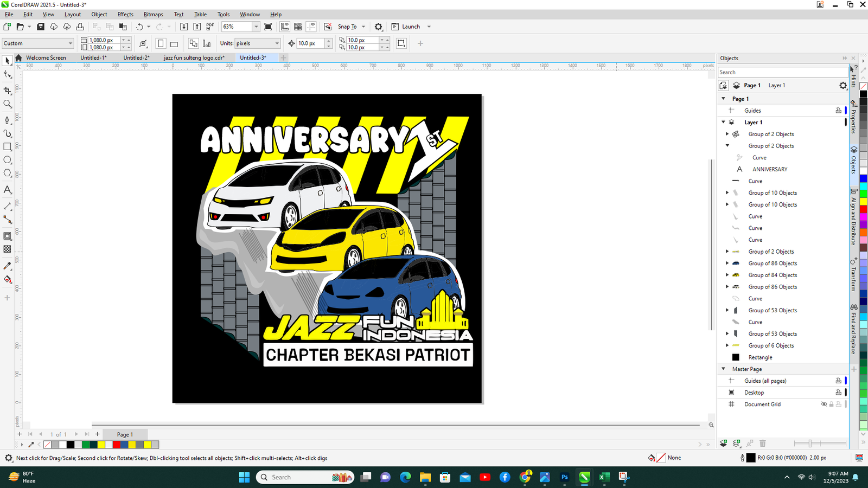This screenshot has height=488, width=868.
Task: Select the Text tool
Action: 8,190
